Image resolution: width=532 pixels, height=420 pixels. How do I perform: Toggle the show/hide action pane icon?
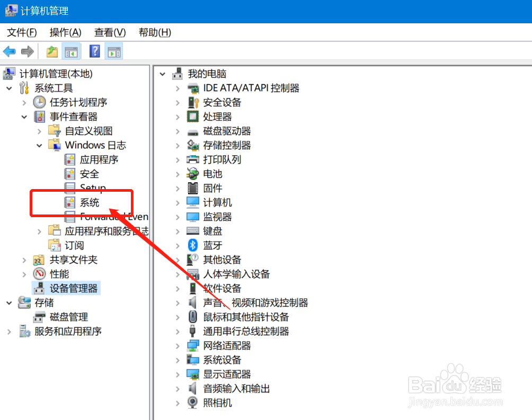[x=113, y=51]
